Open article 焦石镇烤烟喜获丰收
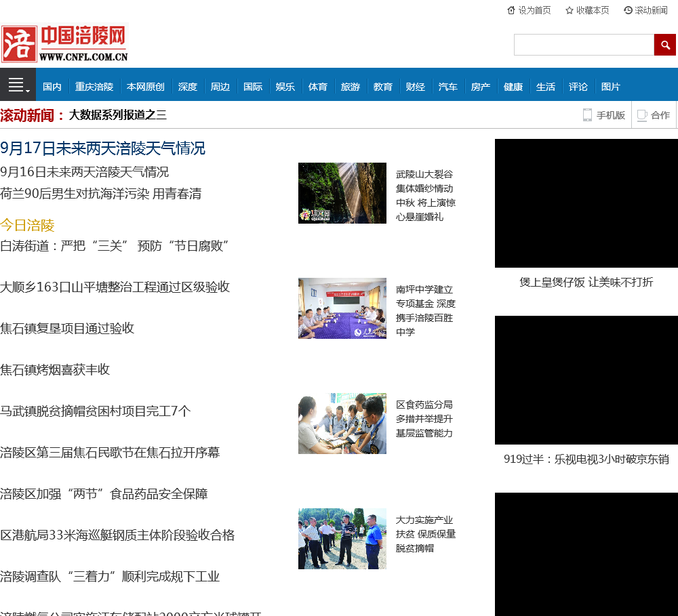The height and width of the screenshot is (616, 678). pyautogui.click(x=55, y=369)
